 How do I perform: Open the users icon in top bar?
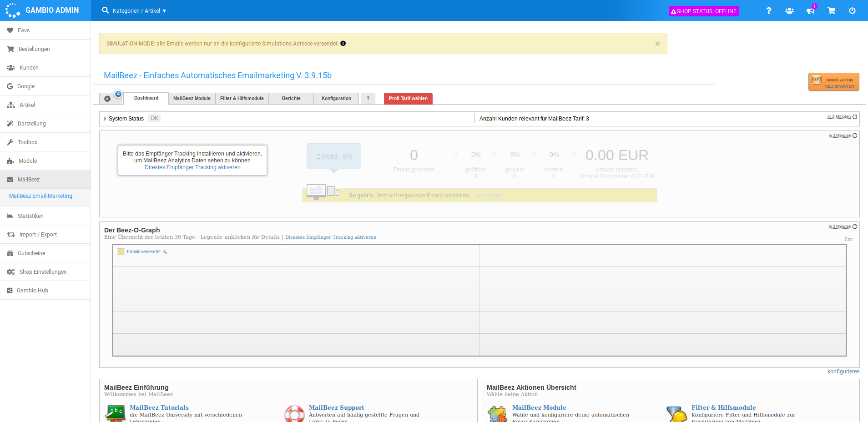(x=789, y=10)
